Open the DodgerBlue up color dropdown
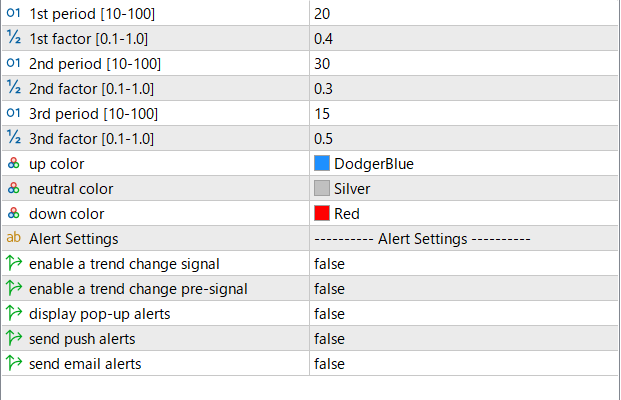621x400 pixels. [x=464, y=163]
